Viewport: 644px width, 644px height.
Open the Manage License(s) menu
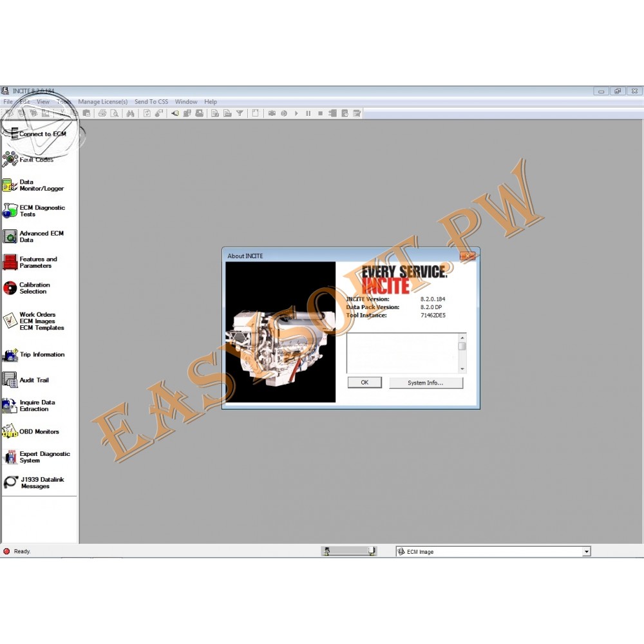tap(102, 102)
